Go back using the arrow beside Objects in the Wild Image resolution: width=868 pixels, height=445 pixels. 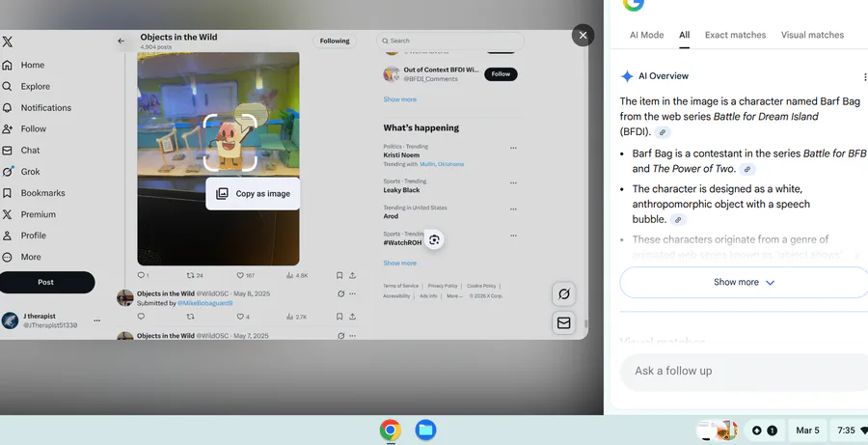click(x=122, y=41)
